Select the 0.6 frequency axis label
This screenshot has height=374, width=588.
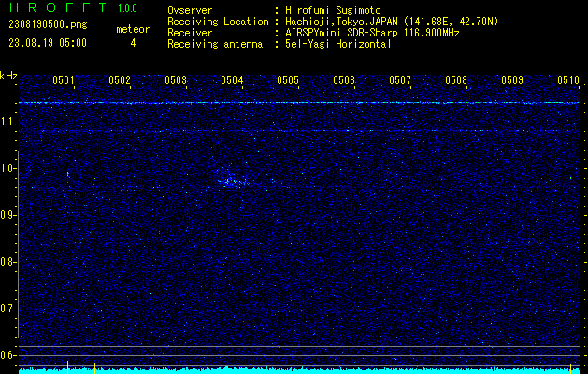[8, 355]
